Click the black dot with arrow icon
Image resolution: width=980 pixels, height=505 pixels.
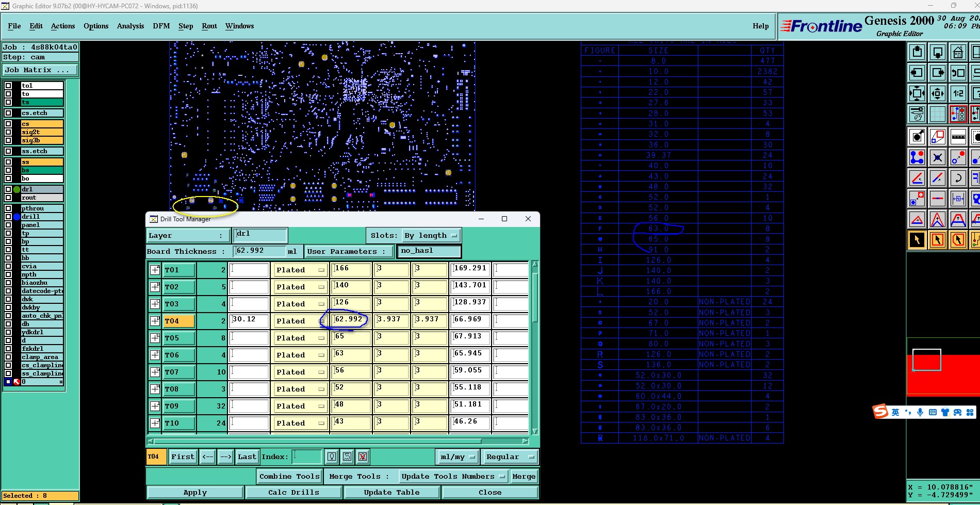point(917,137)
